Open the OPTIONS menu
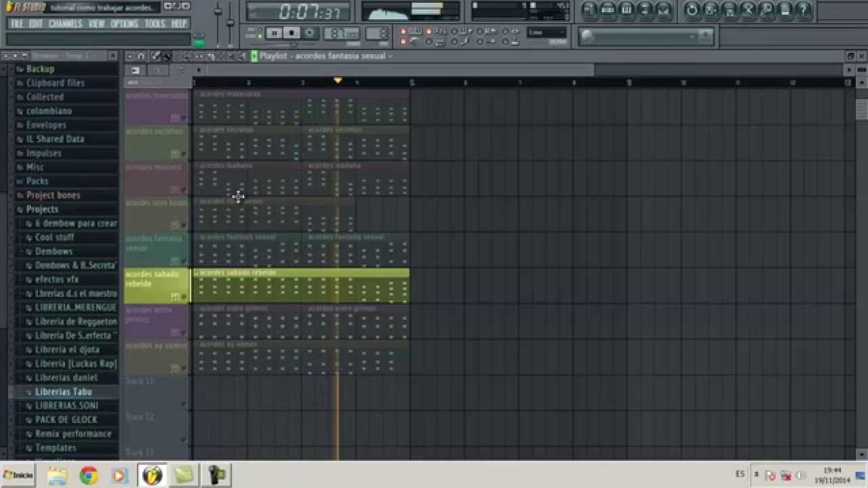The height and width of the screenshot is (488, 868). [x=125, y=24]
